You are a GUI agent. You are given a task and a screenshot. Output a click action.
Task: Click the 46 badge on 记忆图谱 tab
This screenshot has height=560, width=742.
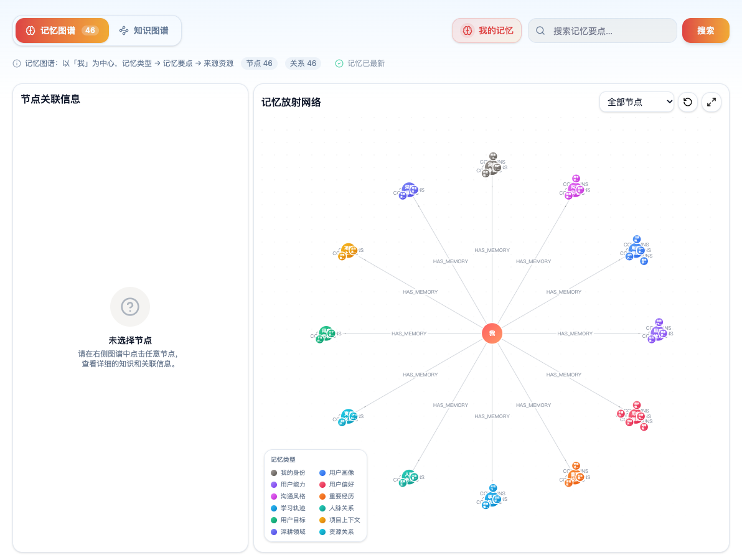[90, 30]
